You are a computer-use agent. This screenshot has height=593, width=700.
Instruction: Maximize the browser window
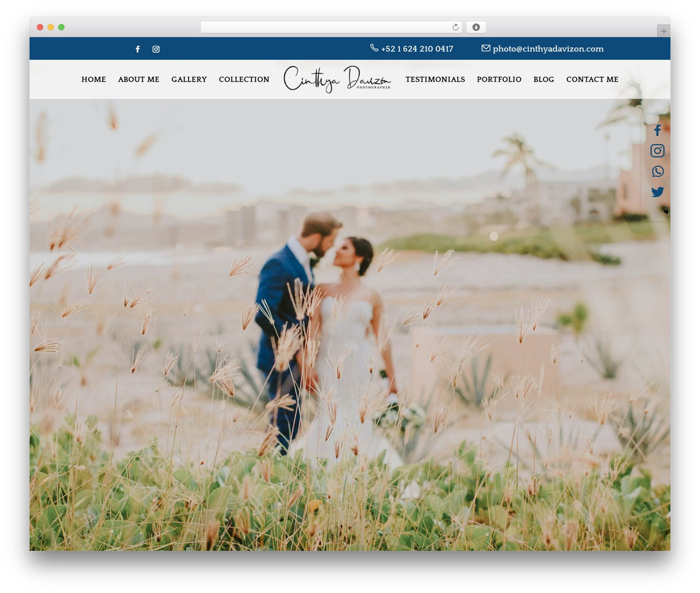point(61,27)
